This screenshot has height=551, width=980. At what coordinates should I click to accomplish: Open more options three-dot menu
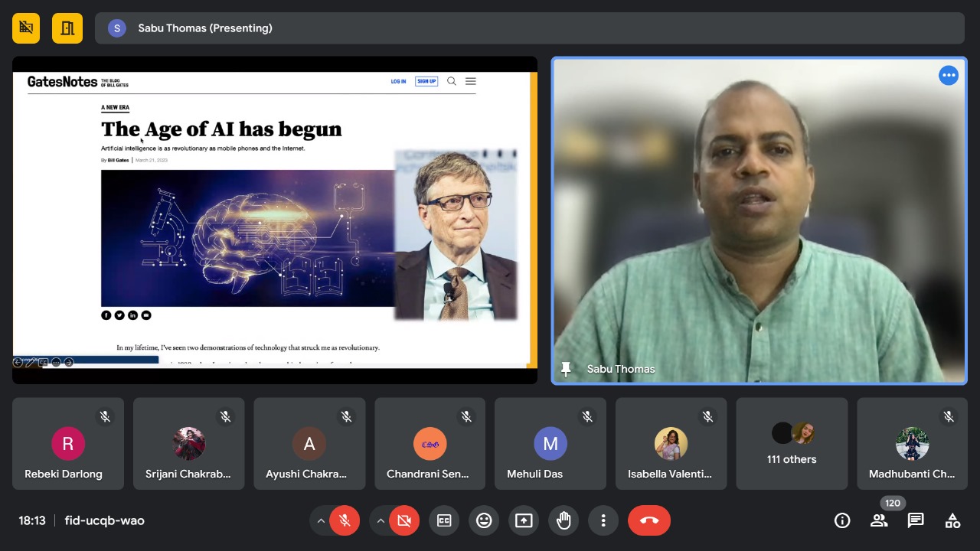coord(603,520)
